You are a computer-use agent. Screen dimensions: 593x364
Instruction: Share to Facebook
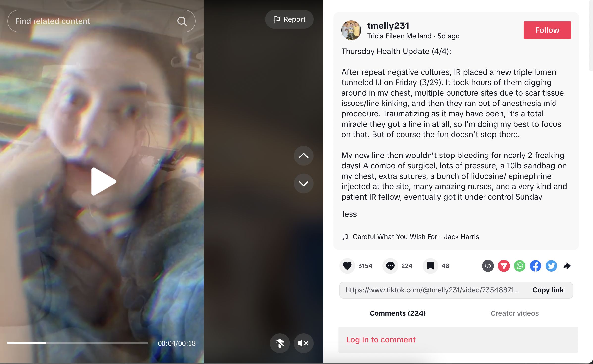click(x=536, y=266)
